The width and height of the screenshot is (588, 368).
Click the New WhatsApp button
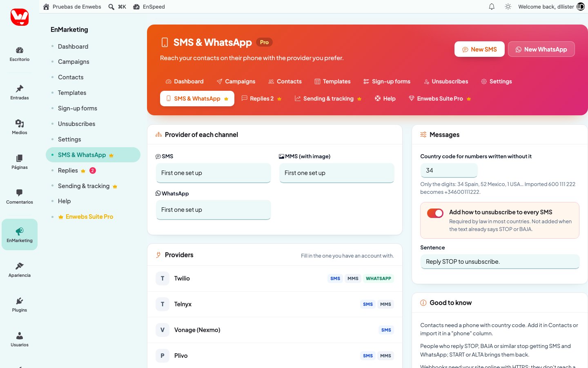point(541,49)
